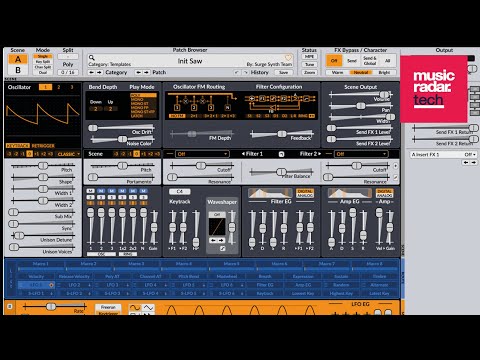
Task: Set FX bypass to Off
Action: tap(334, 61)
